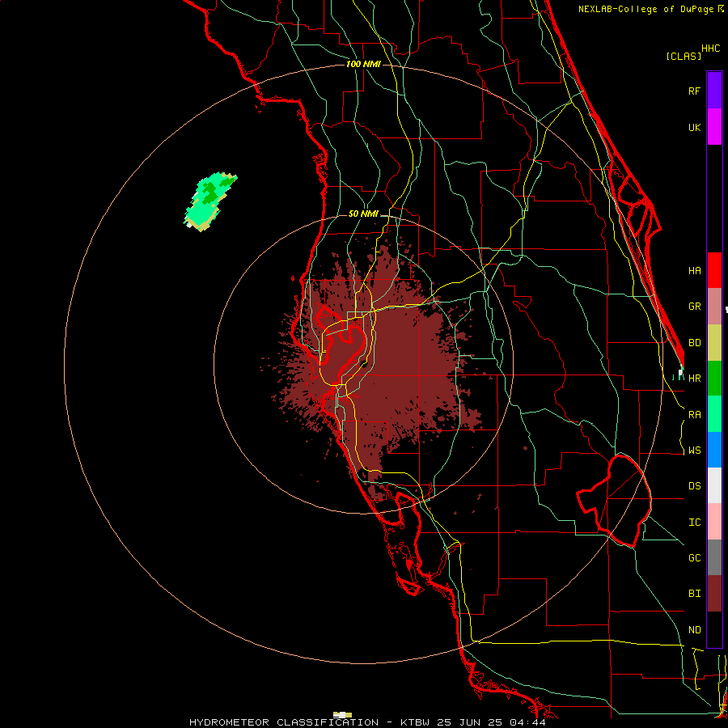Click the 'BI' legend label
The height and width of the screenshot is (728, 728).
pyautogui.click(x=694, y=594)
